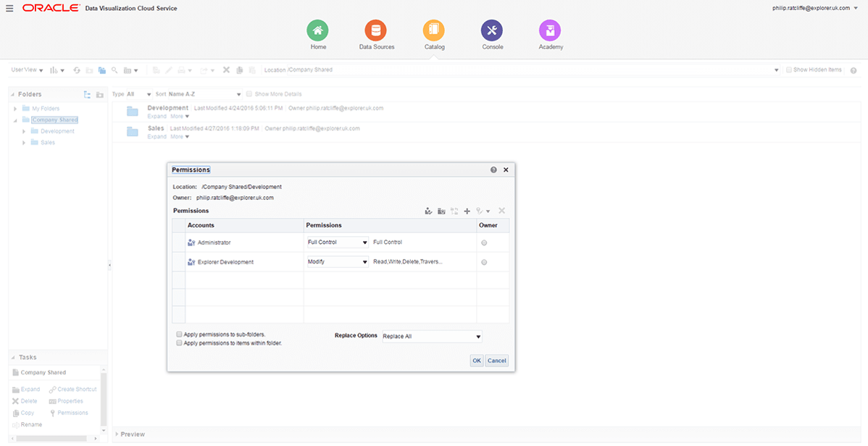The width and height of the screenshot is (868, 446).
Task: Select Sales in the folder tree
Action: click(x=48, y=143)
